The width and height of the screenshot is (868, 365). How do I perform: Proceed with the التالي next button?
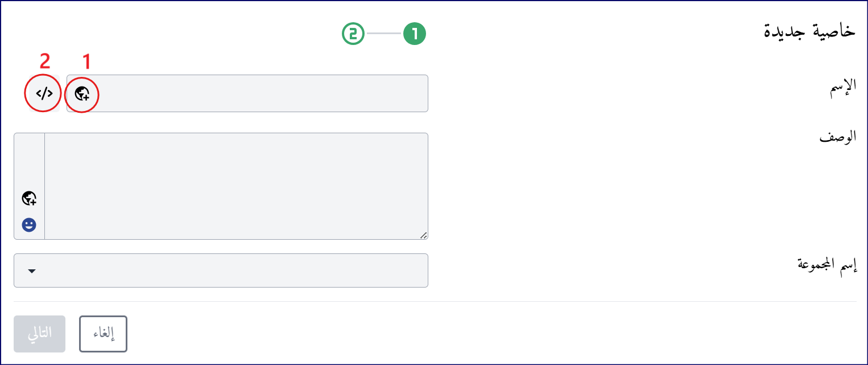click(x=40, y=334)
